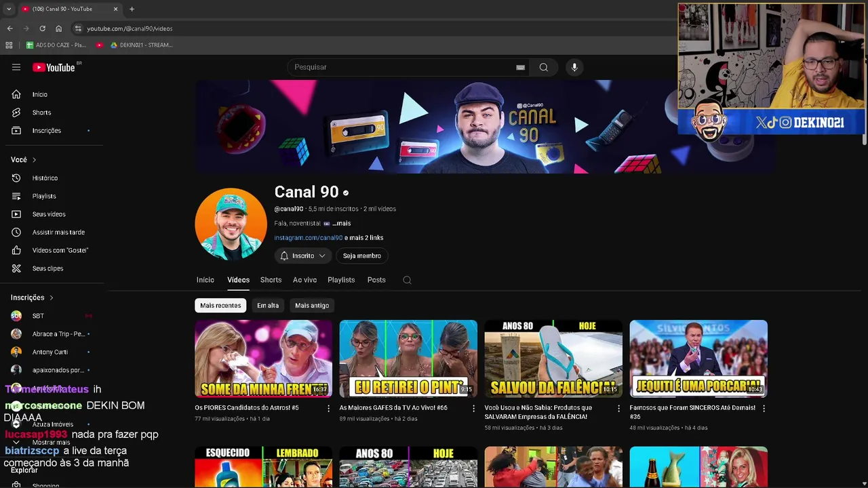
Task: Switch to channel Playlists tab
Action: pos(341,280)
